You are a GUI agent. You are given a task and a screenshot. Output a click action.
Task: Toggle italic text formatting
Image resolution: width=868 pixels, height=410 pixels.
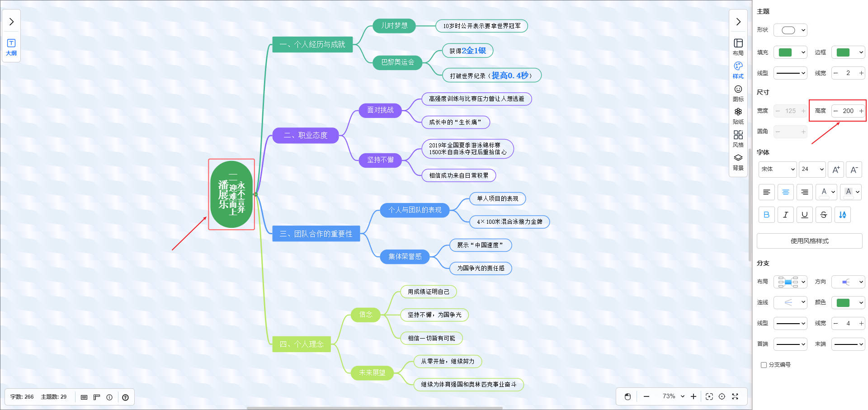785,215
